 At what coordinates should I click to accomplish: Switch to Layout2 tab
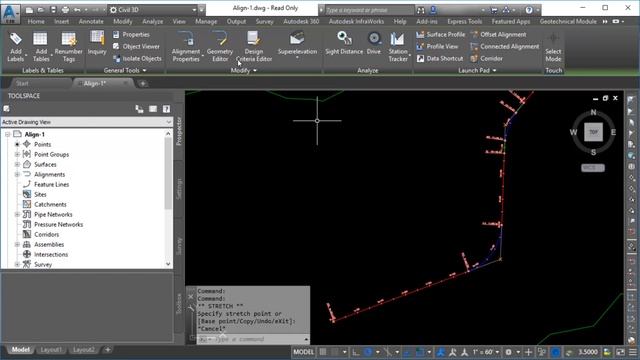point(83,350)
